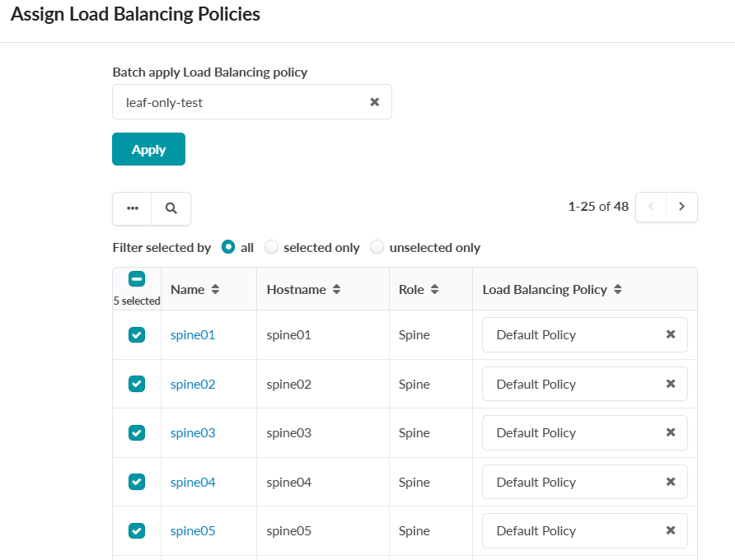This screenshot has height=560, width=735.
Task: Choose the unselected only filter
Action: tap(377, 247)
